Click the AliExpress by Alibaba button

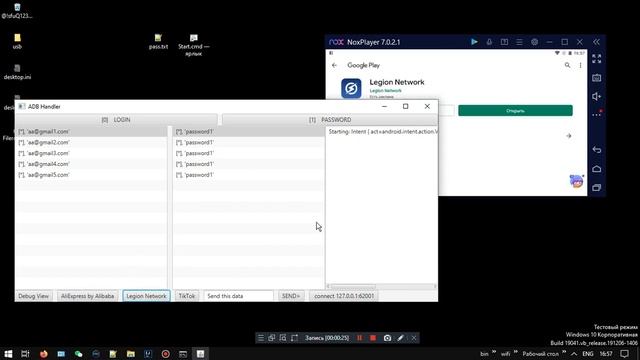(87, 296)
